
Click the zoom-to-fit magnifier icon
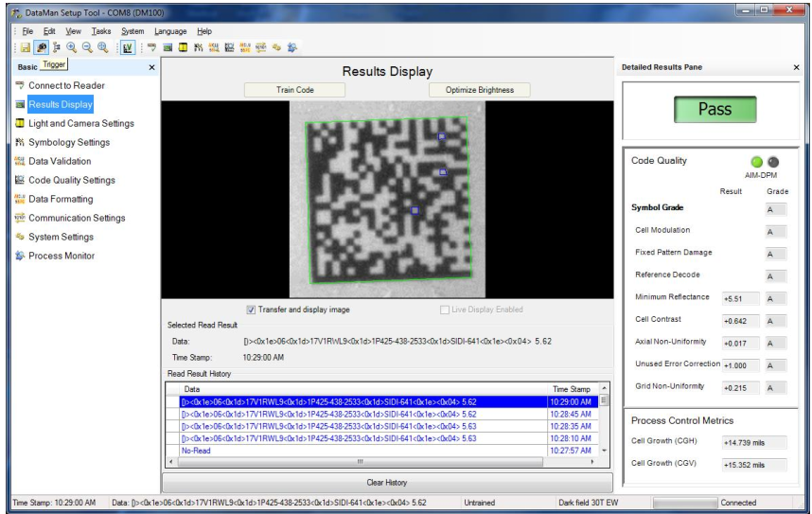[102, 47]
